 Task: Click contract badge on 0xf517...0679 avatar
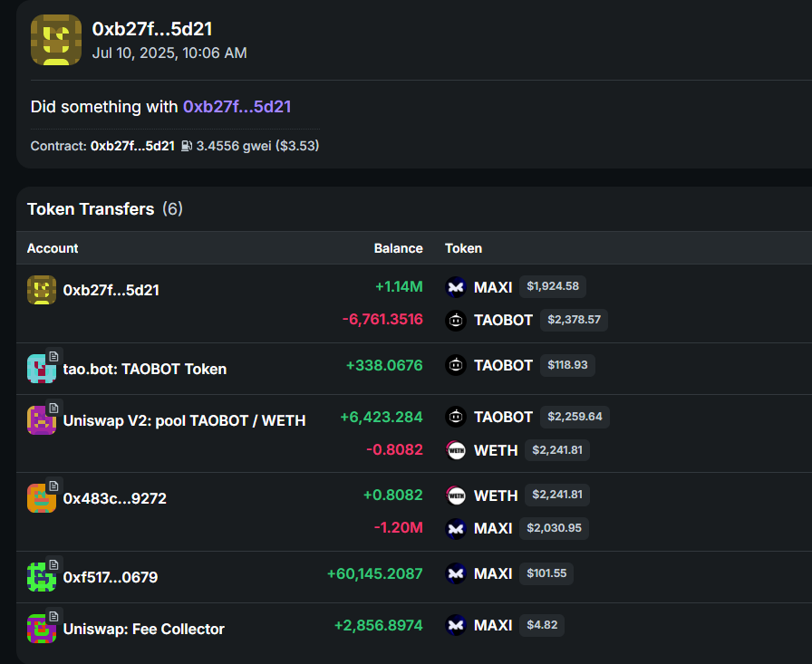(53, 564)
